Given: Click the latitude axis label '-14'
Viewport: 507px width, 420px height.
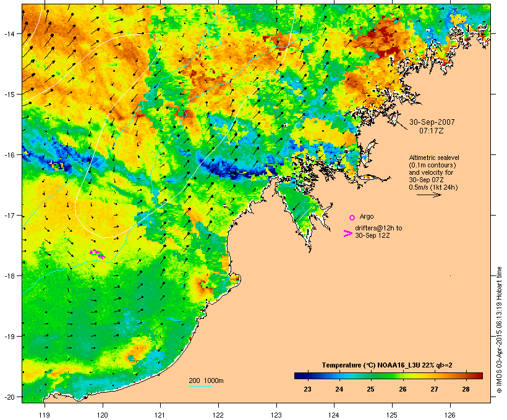Looking at the screenshot, I should click(x=9, y=33).
